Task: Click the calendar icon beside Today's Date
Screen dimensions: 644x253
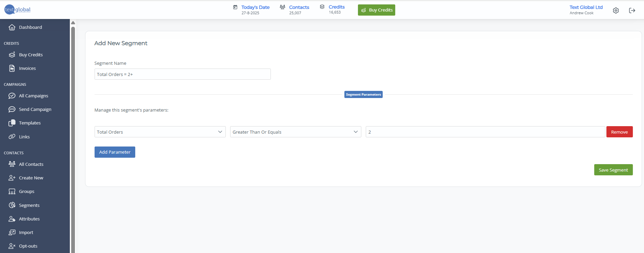Action: [x=235, y=7]
